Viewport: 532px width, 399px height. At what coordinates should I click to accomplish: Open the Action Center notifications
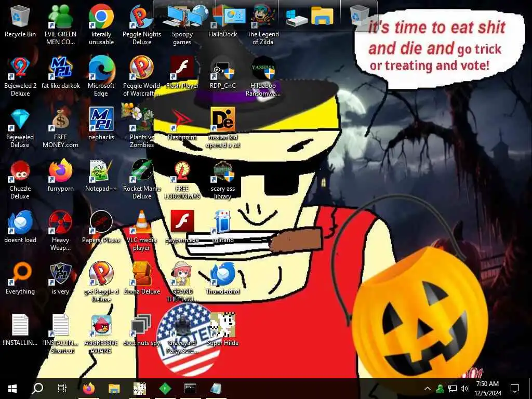point(515,389)
